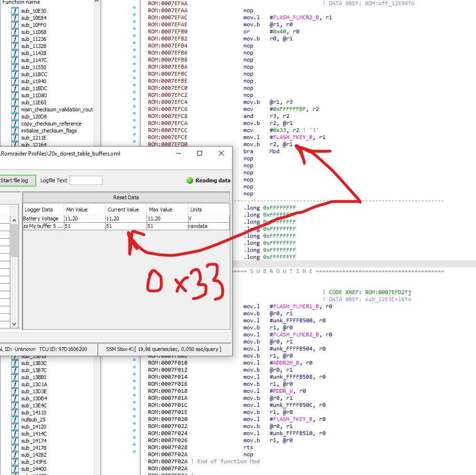Click Current Value column header

(125, 210)
